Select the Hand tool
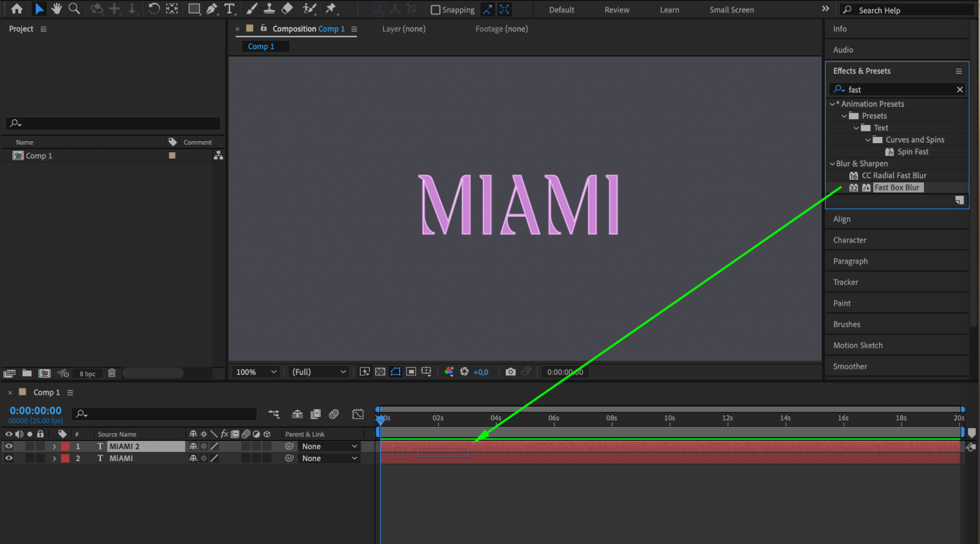The height and width of the screenshot is (544, 980). tap(57, 8)
